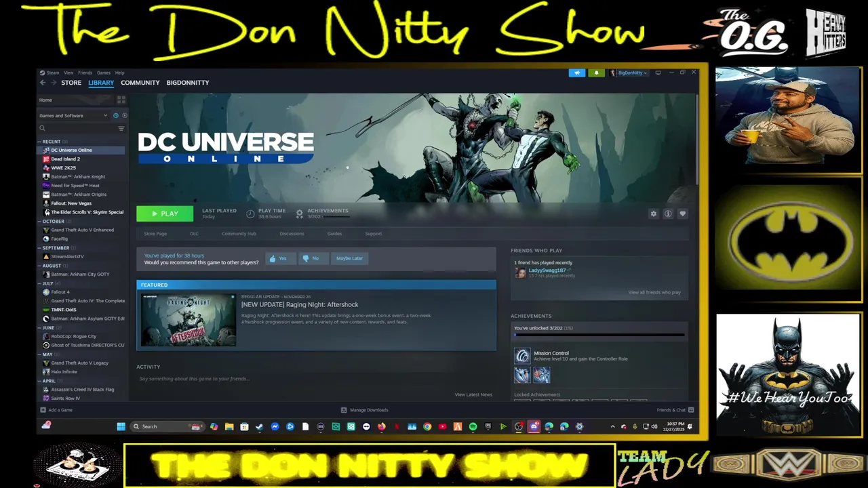This screenshot has height=488, width=868.
Task: Click the activity status text field
Action: click(x=315, y=379)
